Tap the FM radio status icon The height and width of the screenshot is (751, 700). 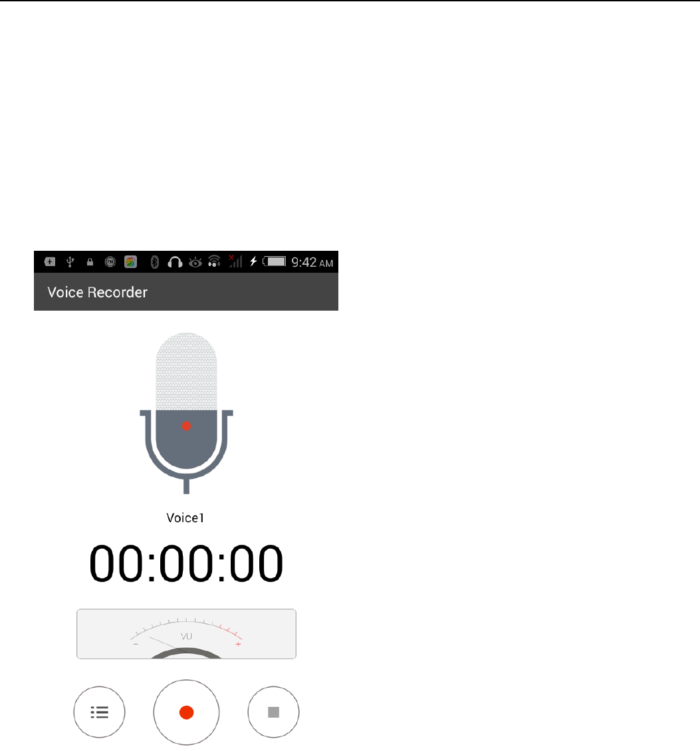[x=110, y=262]
